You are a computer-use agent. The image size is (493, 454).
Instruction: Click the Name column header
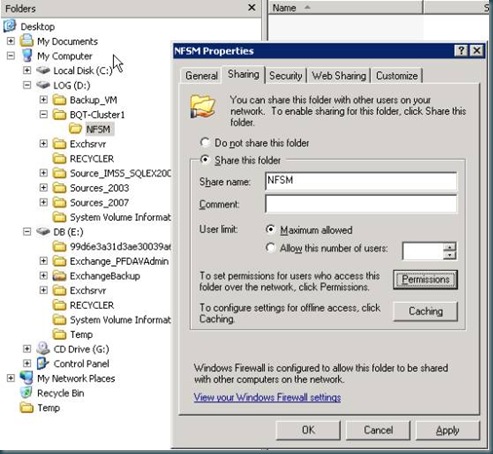click(x=346, y=7)
